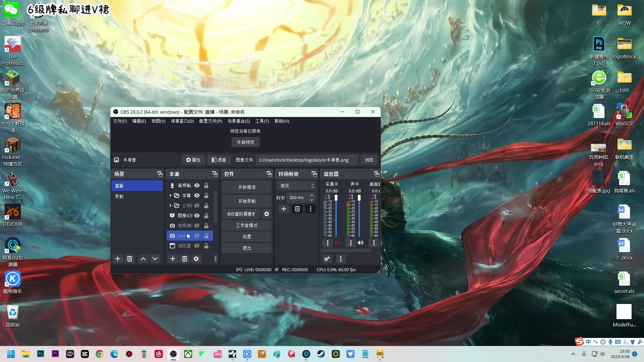
Task: Open the 视图(V) menu
Action: click(158, 121)
